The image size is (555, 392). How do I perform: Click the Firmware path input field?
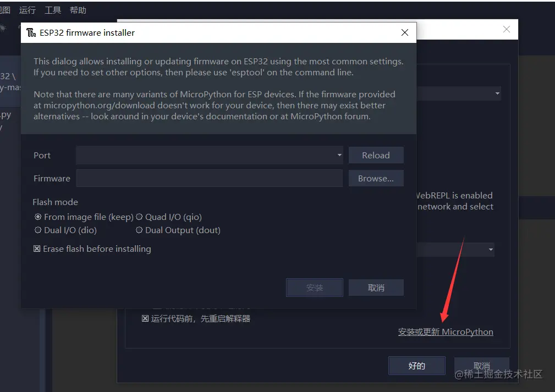coord(210,178)
